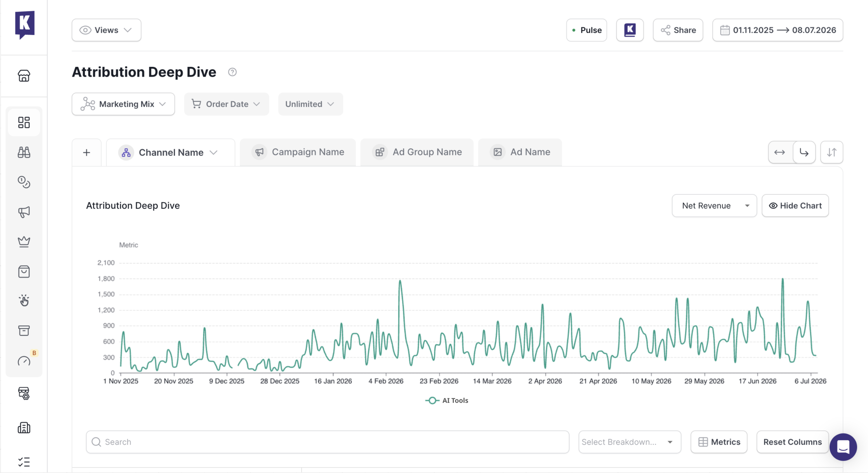
Task: Toggle AI Tools series in chart legend
Action: click(447, 400)
